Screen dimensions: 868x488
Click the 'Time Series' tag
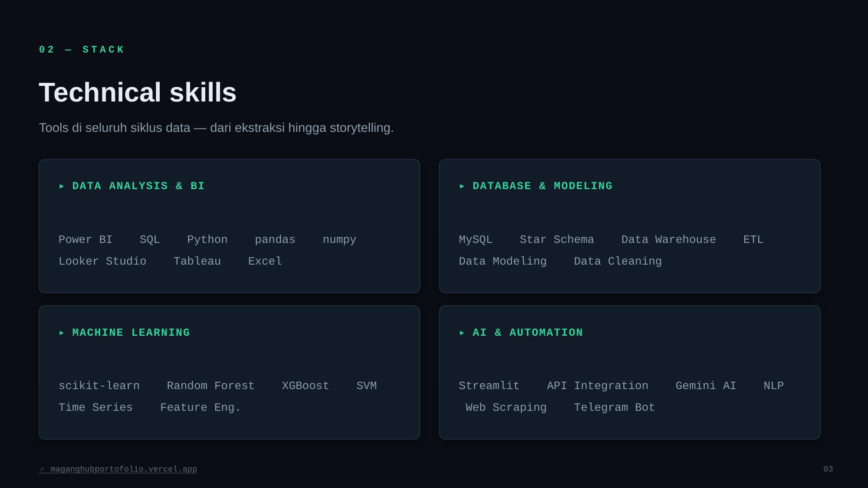click(x=95, y=407)
